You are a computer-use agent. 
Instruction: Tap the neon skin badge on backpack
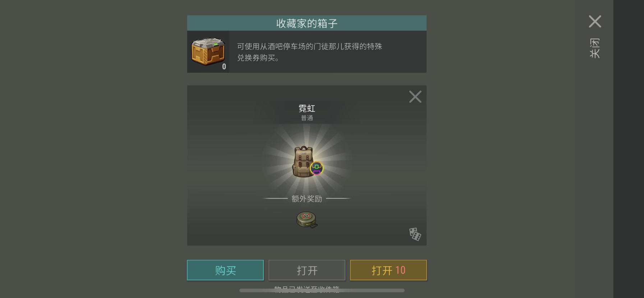317,168
